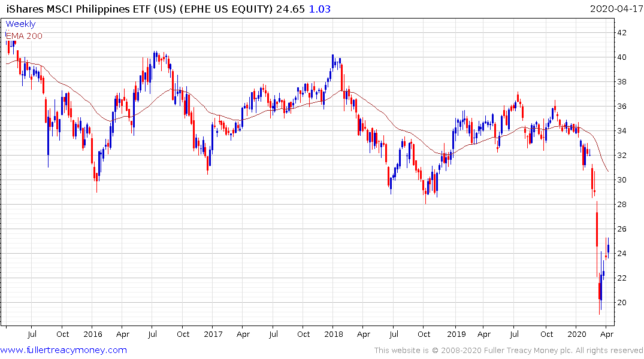Click the 2018 year label on time axis
Screen dimensions: 644x359
(x=334, y=334)
